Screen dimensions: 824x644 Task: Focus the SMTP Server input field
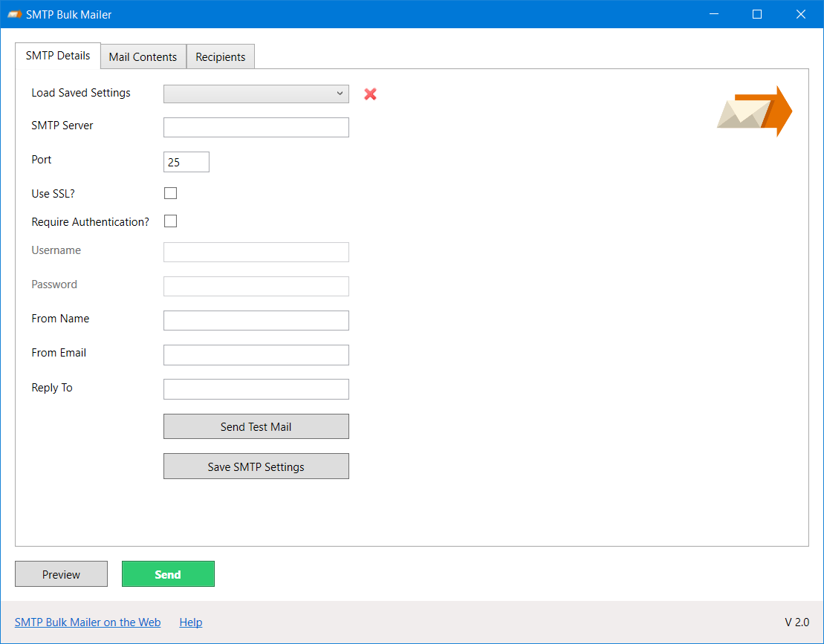coord(256,127)
